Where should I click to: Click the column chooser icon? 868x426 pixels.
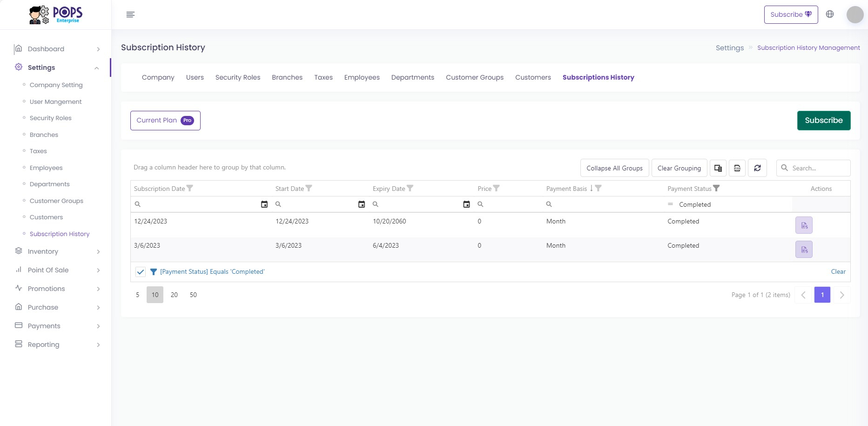[718, 168]
